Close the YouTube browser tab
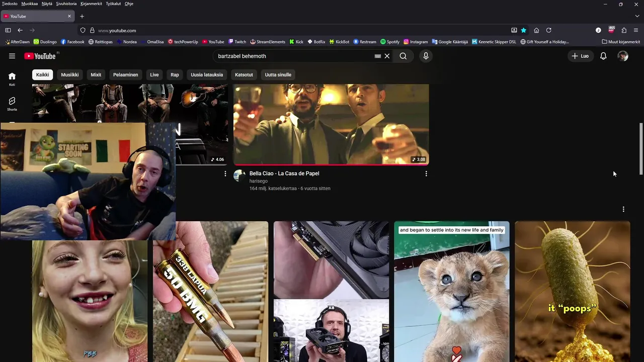 click(x=69, y=16)
